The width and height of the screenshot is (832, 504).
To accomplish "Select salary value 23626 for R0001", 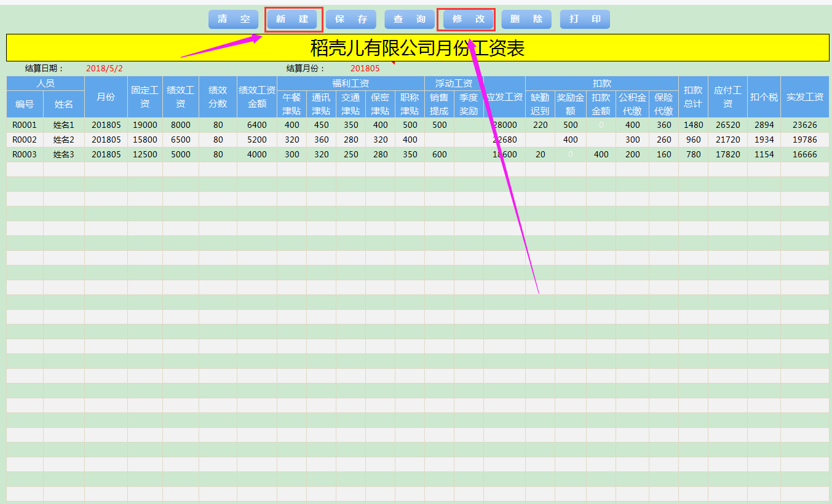I will (x=806, y=124).
